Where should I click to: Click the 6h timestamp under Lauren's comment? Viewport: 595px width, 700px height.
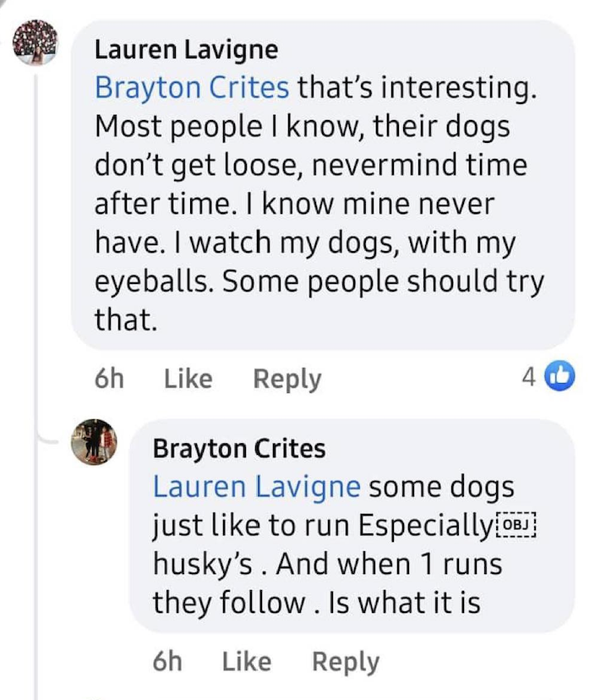[x=109, y=379]
